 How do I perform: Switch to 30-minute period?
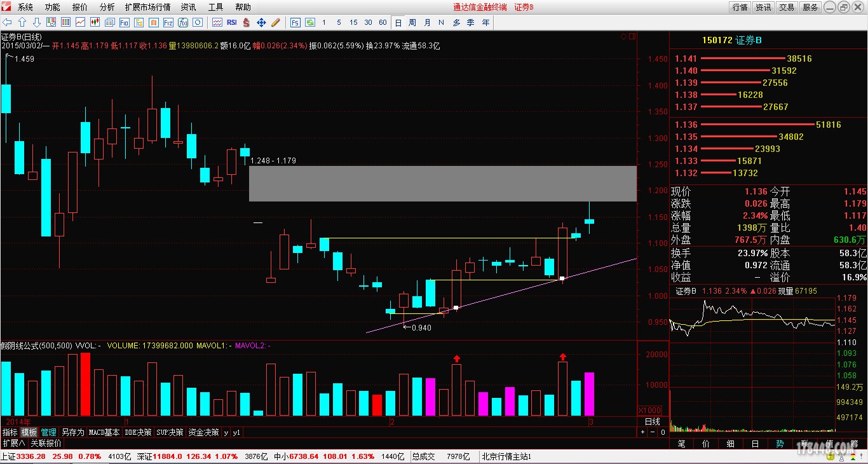(368, 22)
